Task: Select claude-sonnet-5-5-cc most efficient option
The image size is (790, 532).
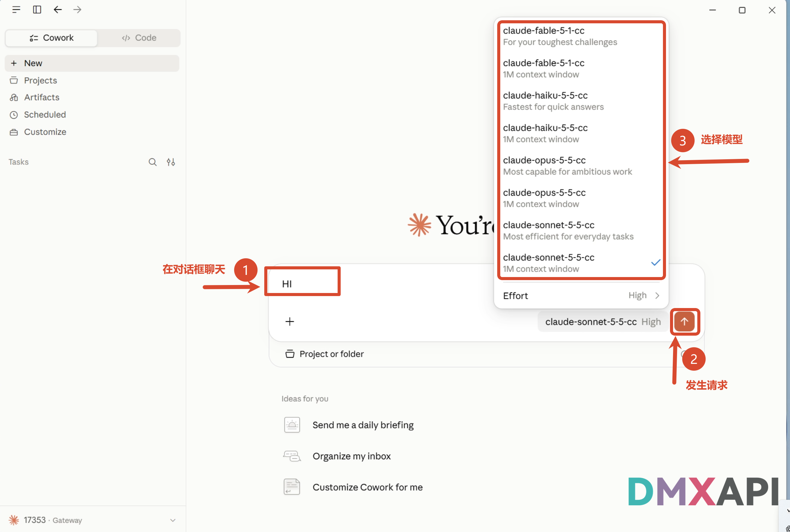Action: click(581, 231)
